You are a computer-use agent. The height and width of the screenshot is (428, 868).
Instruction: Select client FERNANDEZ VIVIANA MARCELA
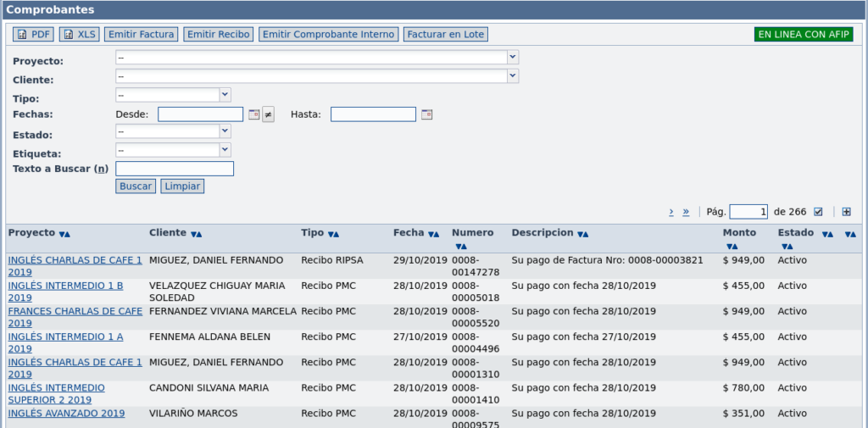223,311
